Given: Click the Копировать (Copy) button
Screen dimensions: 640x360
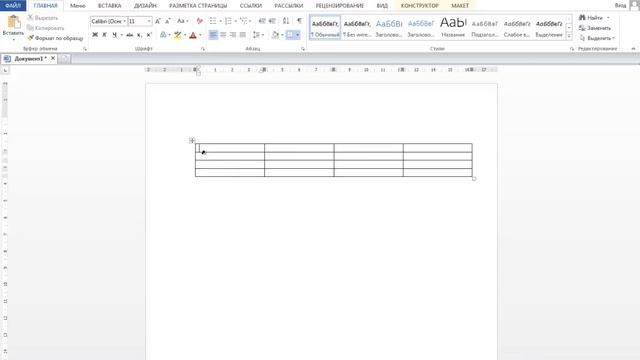Looking at the screenshot, I should 45,28.
